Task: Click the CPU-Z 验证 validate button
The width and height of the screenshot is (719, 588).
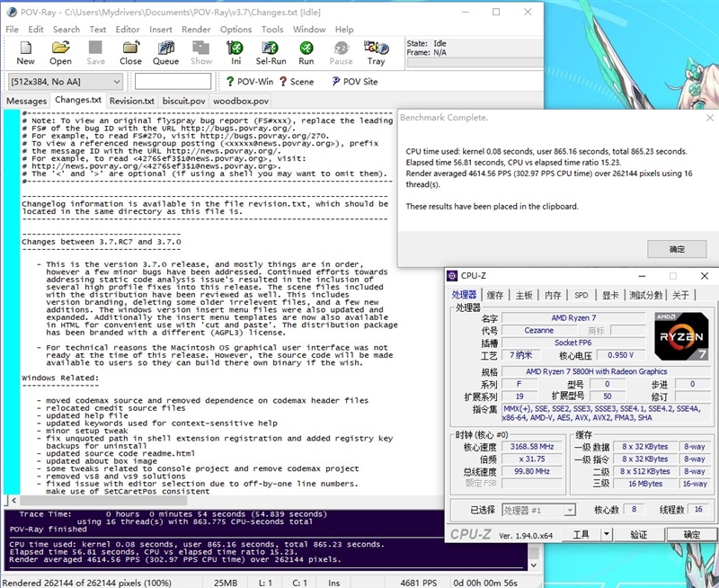Action: 639,534
